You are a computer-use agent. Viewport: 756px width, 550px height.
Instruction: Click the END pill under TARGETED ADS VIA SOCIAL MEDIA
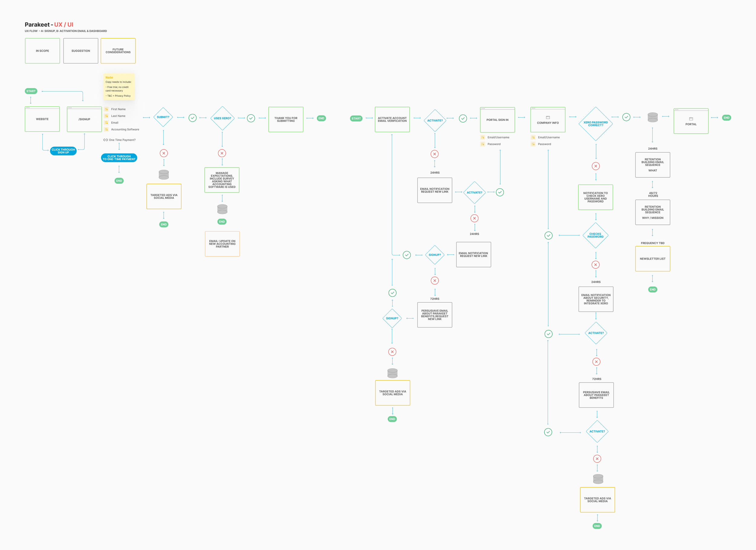[164, 224]
